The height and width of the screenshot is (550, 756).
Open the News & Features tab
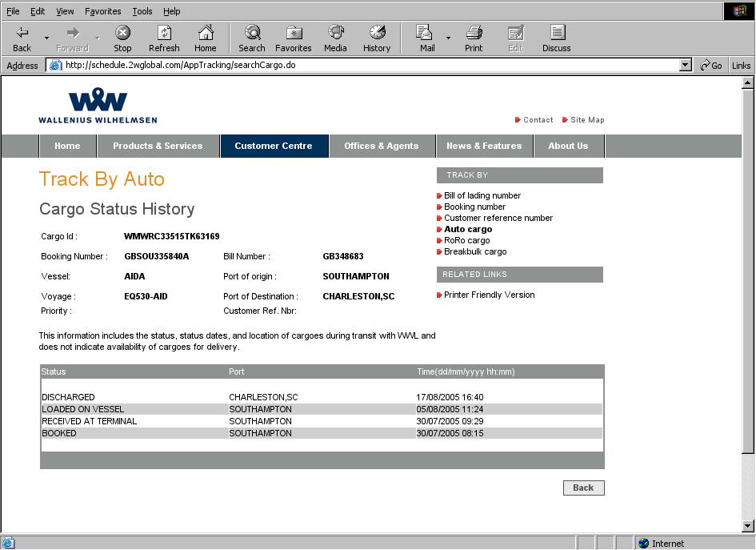click(484, 146)
